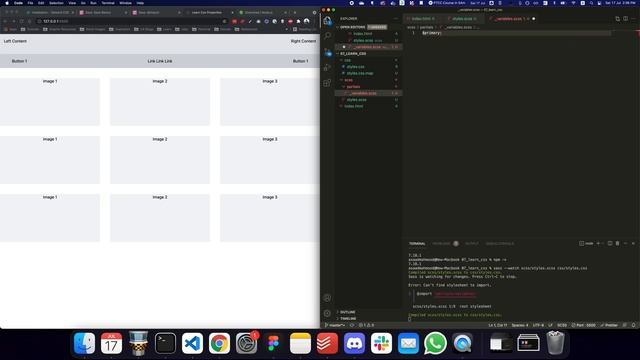Open Figma from the Dock
The image size is (640, 360).
273,343
